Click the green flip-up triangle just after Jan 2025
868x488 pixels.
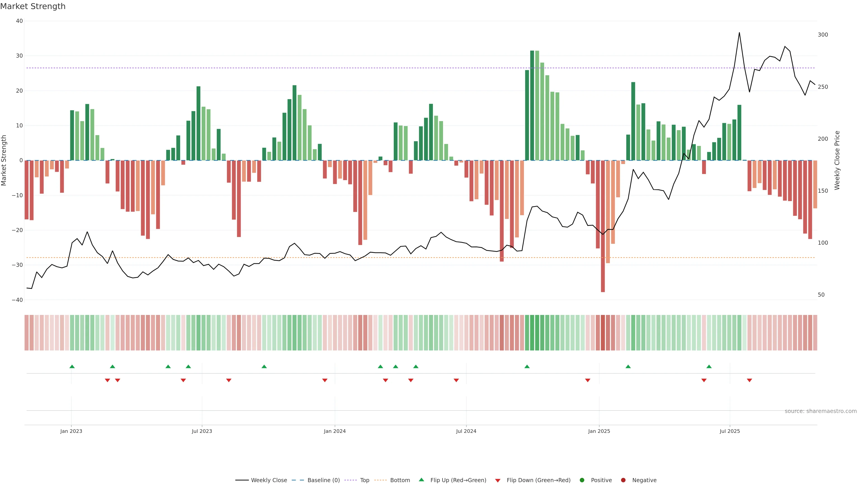click(628, 366)
